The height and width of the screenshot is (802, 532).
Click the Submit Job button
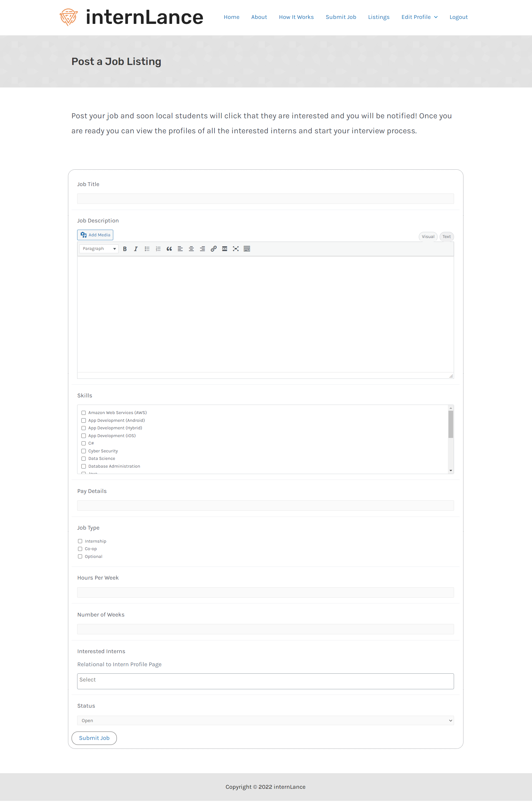click(x=94, y=738)
